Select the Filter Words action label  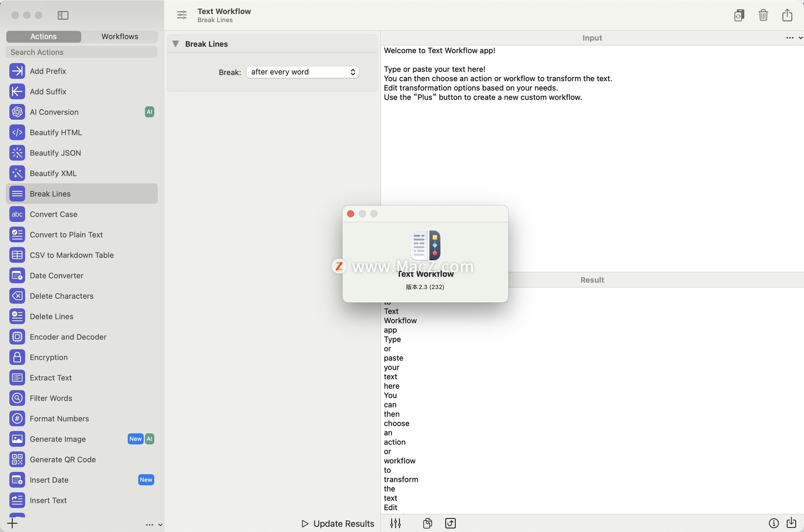coord(51,398)
